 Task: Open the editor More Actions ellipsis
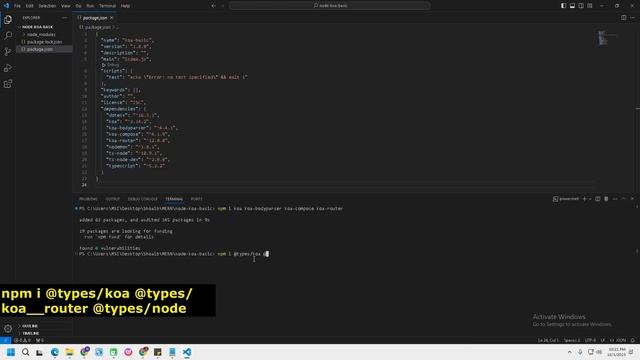632,18
